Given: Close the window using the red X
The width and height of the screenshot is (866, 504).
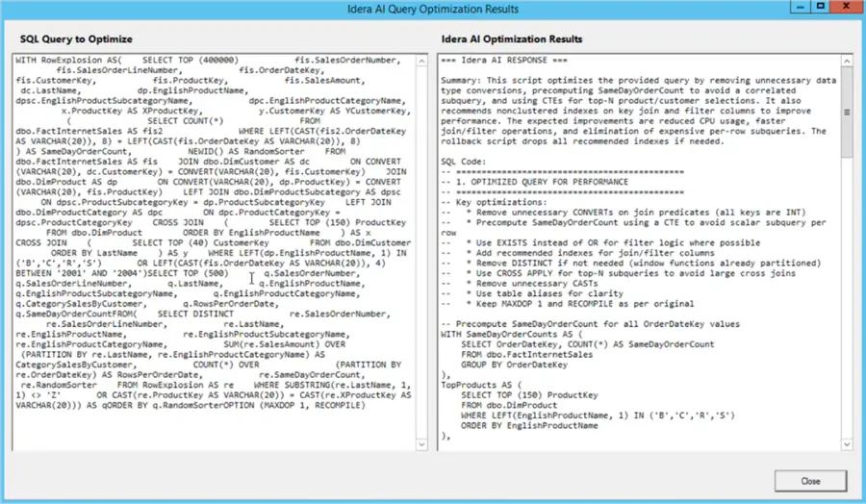Looking at the screenshot, I should (846, 7).
